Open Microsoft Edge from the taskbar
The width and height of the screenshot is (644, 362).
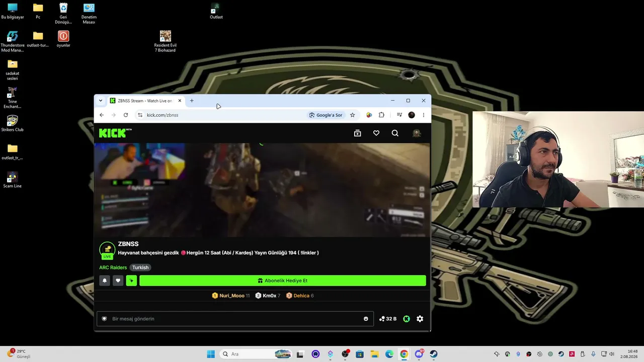click(x=389, y=354)
